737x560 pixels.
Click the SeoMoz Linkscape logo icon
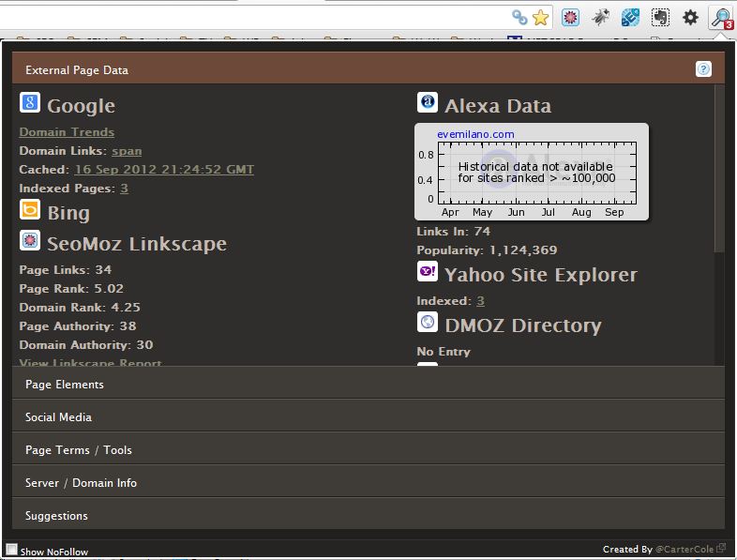pyautogui.click(x=30, y=240)
